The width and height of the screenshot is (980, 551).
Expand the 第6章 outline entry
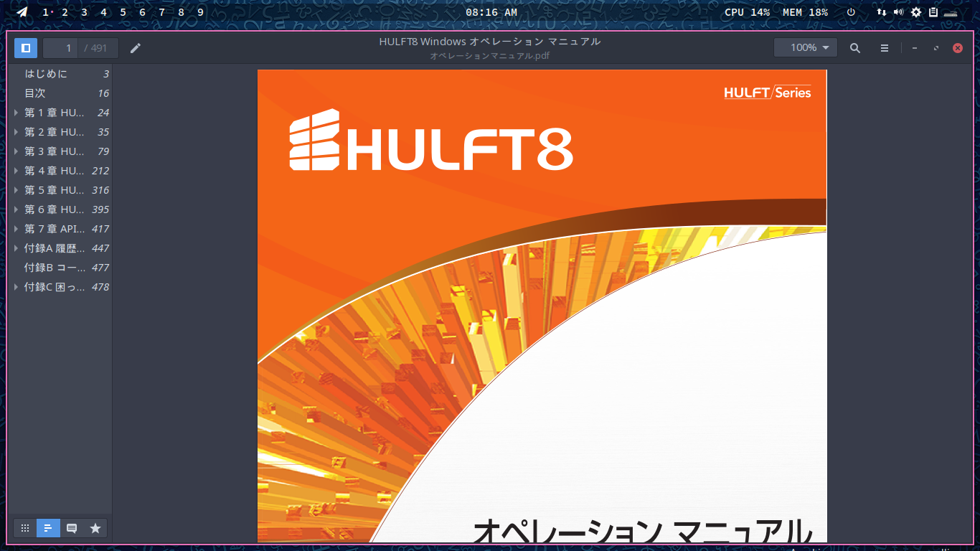pyautogui.click(x=17, y=209)
